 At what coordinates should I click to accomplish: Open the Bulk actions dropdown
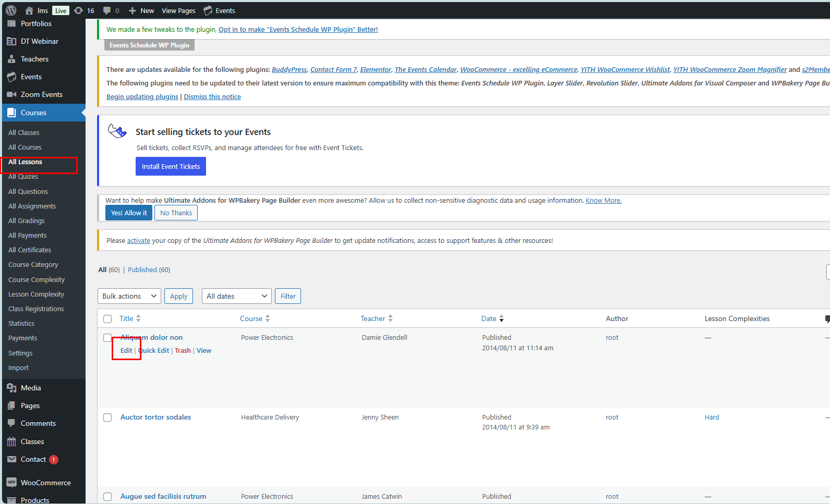129,296
